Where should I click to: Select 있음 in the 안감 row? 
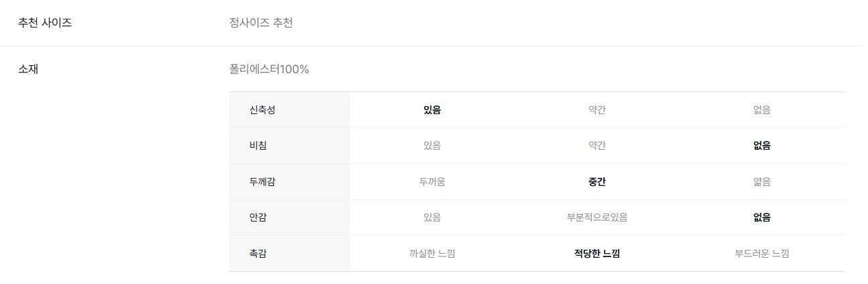coord(432,218)
